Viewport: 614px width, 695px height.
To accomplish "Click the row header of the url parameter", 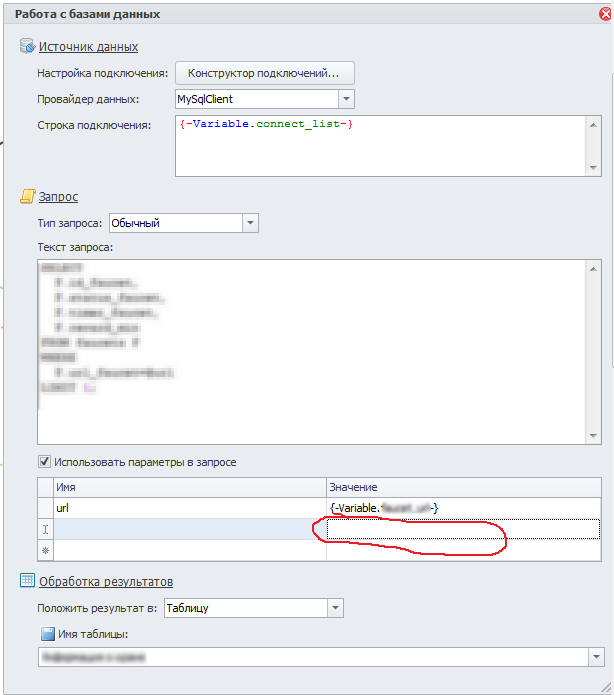I will [45, 508].
